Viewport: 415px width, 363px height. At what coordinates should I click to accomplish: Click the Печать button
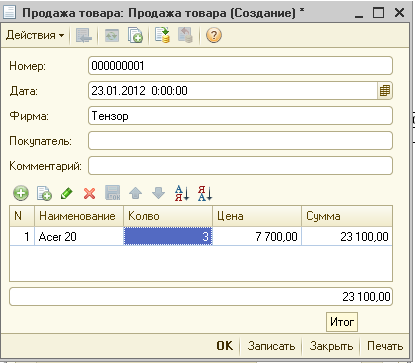coord(385,346)
